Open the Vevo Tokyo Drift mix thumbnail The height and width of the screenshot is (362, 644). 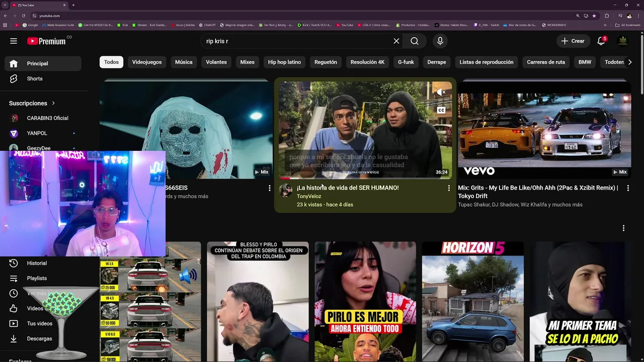[544, 130]
